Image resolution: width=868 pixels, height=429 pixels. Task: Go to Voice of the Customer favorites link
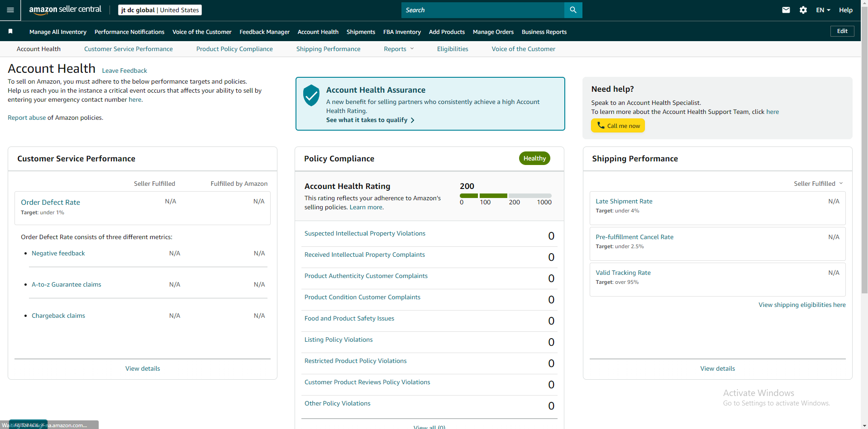[x=202, y=32]
